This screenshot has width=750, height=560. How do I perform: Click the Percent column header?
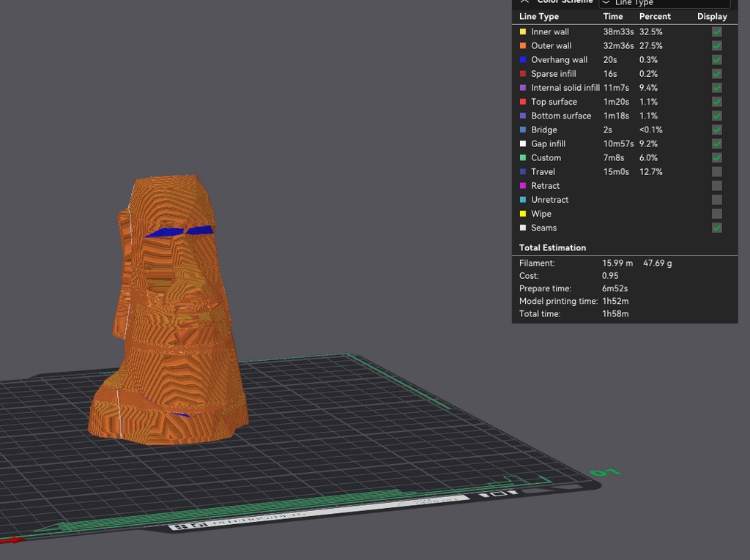pyautogui.click(x=655, y=16)
